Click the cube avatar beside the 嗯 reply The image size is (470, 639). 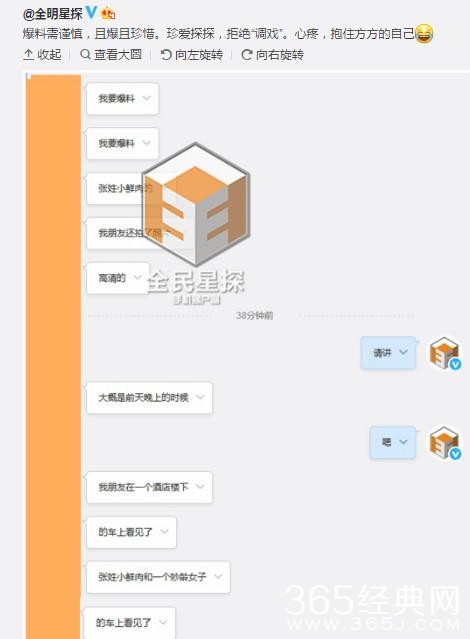pyautogui.click(x=444, y=443)
